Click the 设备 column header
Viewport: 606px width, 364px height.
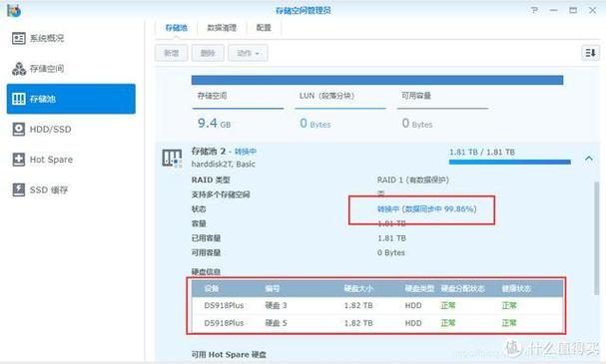click(212, 288)
